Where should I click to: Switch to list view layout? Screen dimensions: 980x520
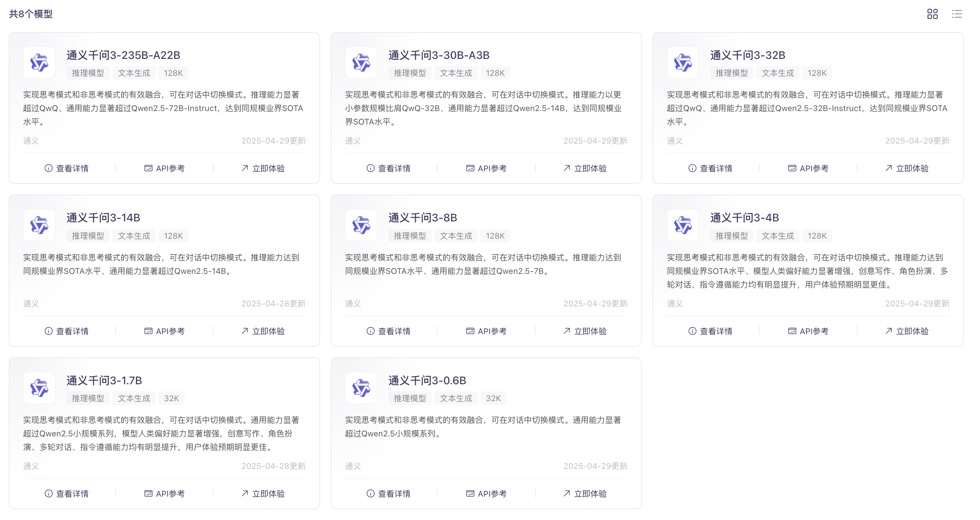tap(956, 14)
